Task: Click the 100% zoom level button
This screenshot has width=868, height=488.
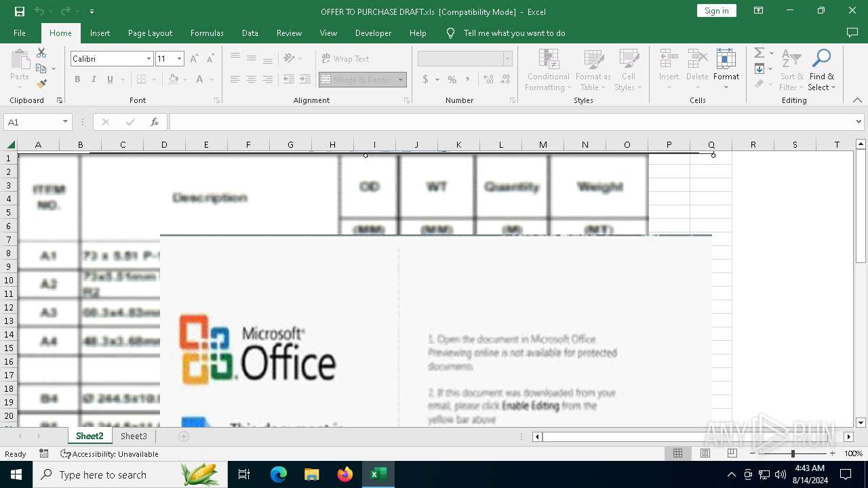Action: [x=853, y=453]
